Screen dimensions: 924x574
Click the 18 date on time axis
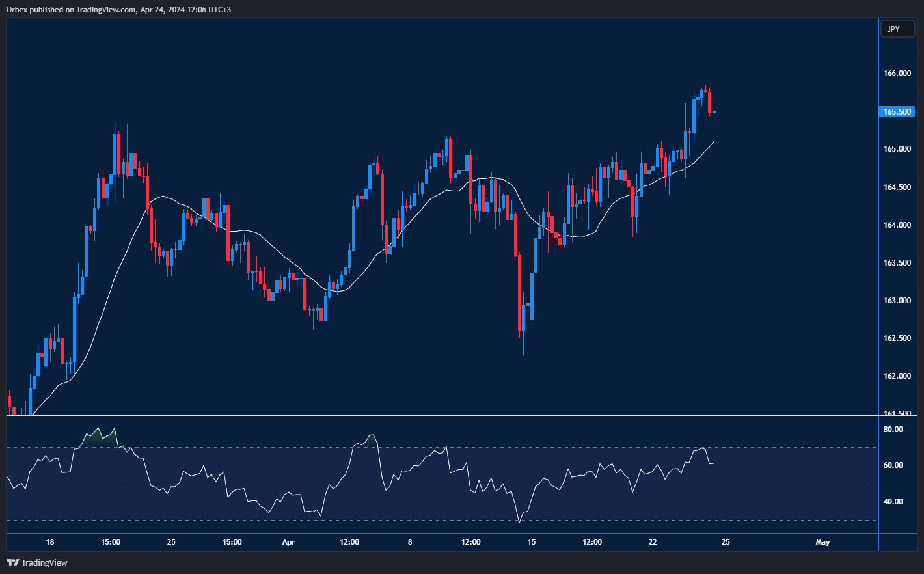coord(50,542)
